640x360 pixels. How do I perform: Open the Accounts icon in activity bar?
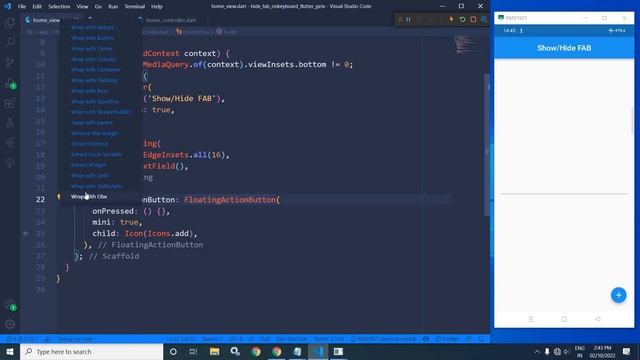10,304
